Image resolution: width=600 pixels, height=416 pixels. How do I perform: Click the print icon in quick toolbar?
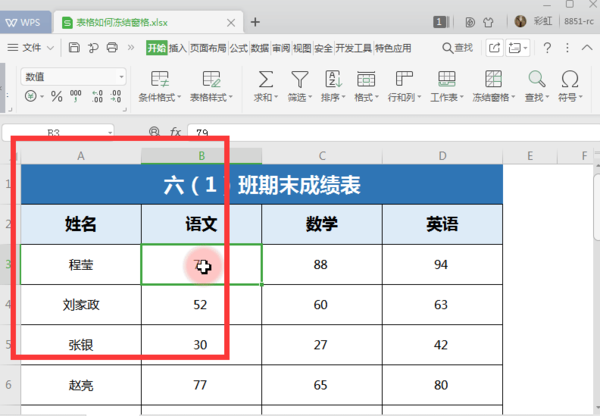pyautogui.click(x=112, y=47)
